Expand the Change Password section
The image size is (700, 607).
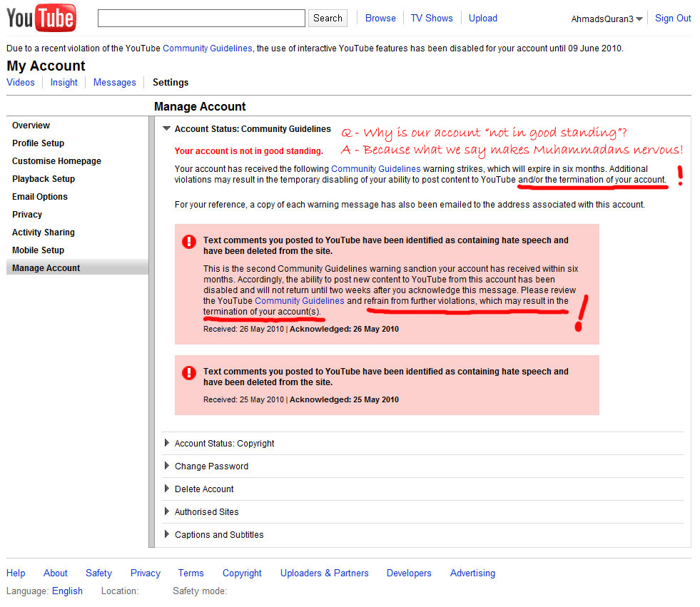pyautogui.click(x=166, y=466)
